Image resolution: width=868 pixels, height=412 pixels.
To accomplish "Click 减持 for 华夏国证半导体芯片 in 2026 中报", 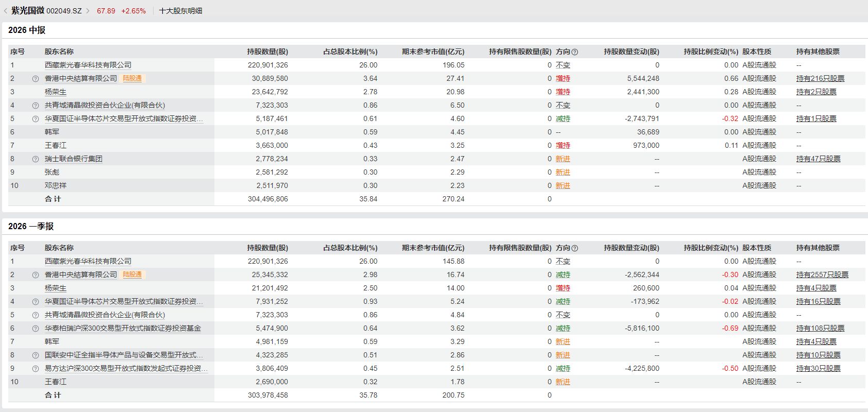I will (x=563, y=118).
